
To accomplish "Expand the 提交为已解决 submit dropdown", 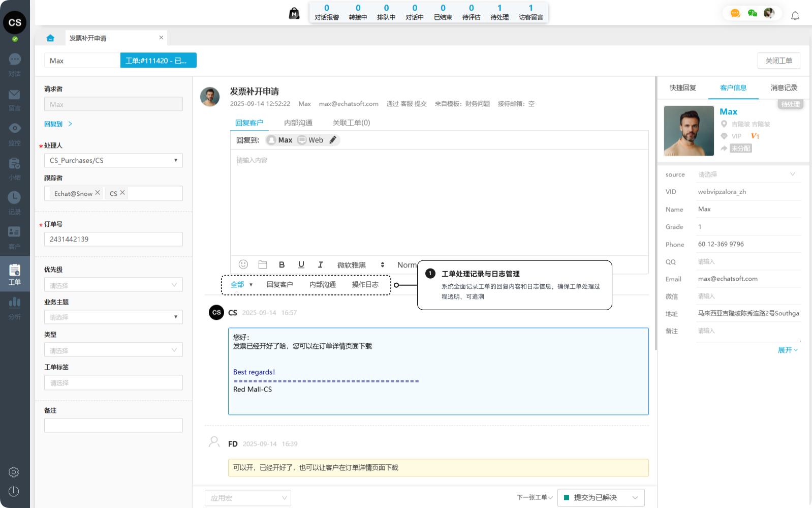I will (635, 497).
